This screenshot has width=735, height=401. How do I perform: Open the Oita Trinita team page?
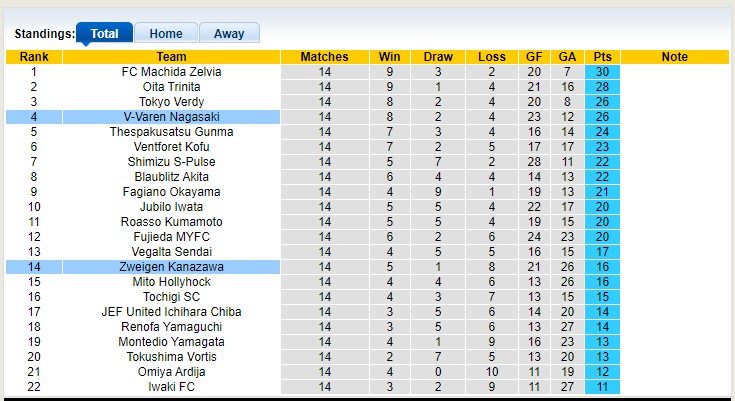click(172, 87)
